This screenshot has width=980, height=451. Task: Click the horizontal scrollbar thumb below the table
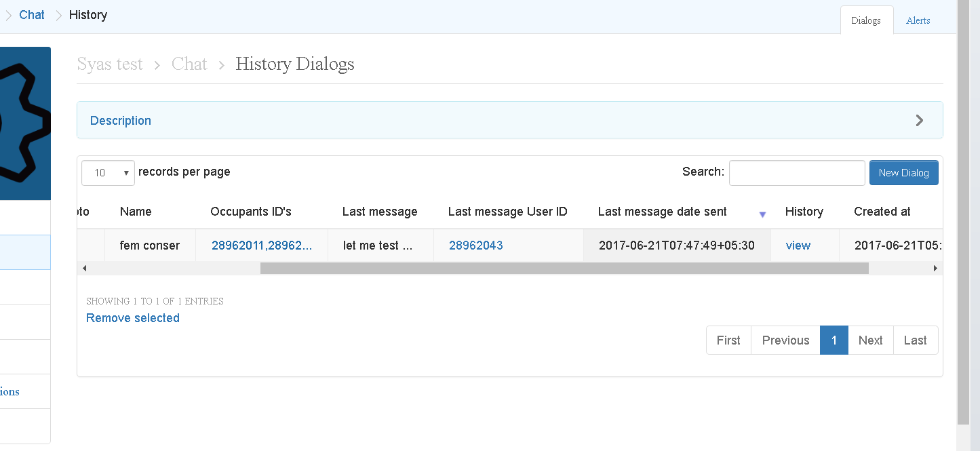tap(563, 268)
